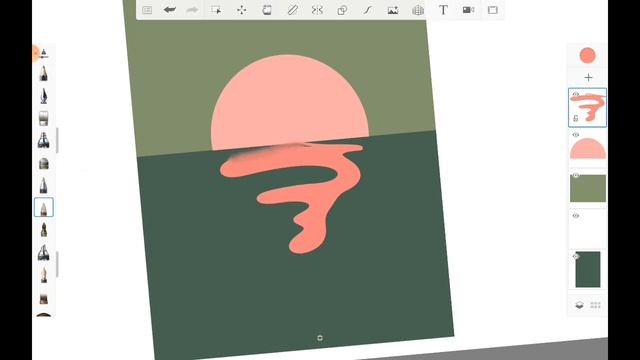Open the Perspective Guides tool
640x360 pixels.
click(x=418, y=10)
